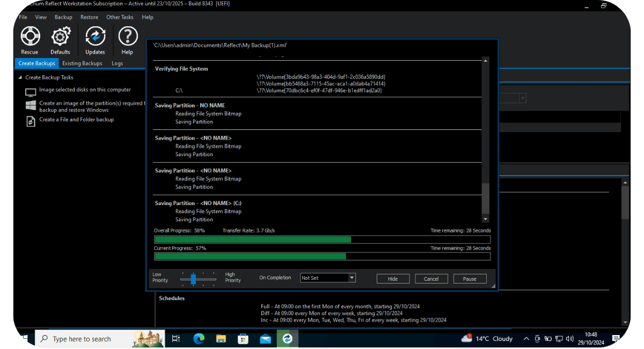Open the Defaults gear icon
The height and width of the screenshot is (349, 644).
61,37
